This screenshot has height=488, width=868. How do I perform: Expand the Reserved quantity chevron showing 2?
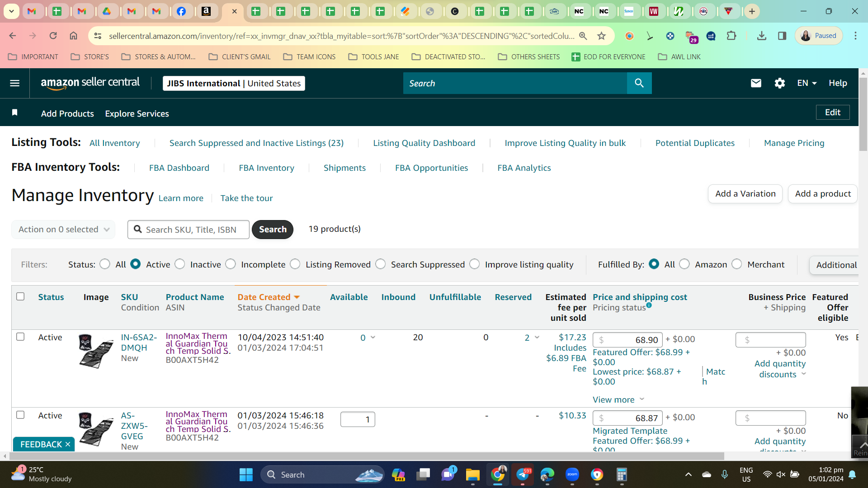click(537, 337)
